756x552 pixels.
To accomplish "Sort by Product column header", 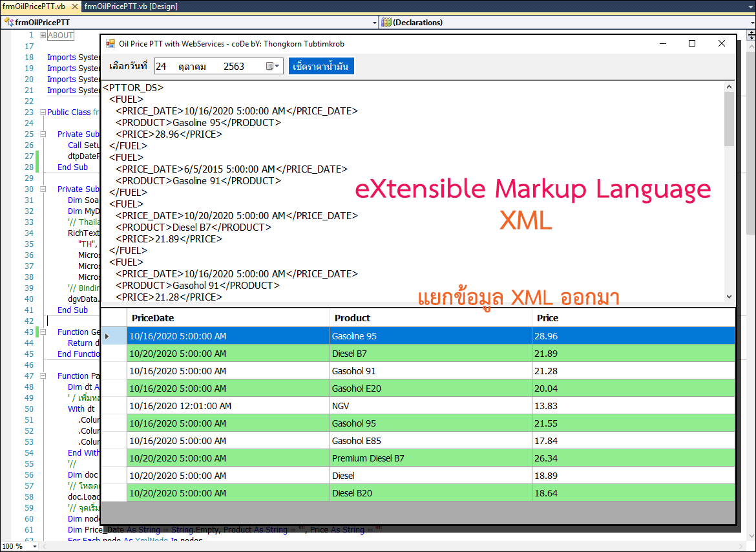I will tap(430, 318).
